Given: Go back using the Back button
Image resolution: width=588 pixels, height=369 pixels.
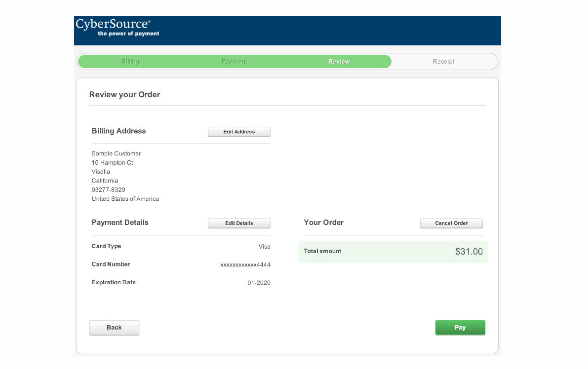Looking at the screenshot, I should (114, 328).
